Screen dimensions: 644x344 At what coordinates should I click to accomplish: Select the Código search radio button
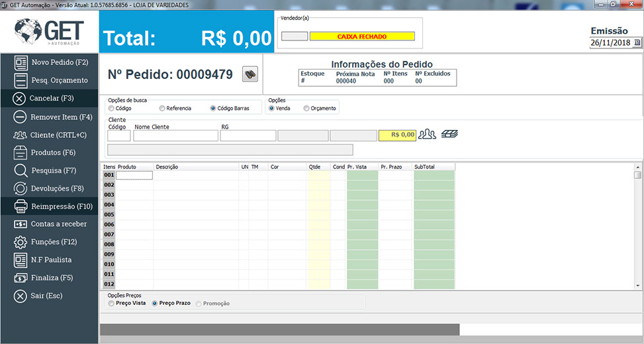coord(111,108)
